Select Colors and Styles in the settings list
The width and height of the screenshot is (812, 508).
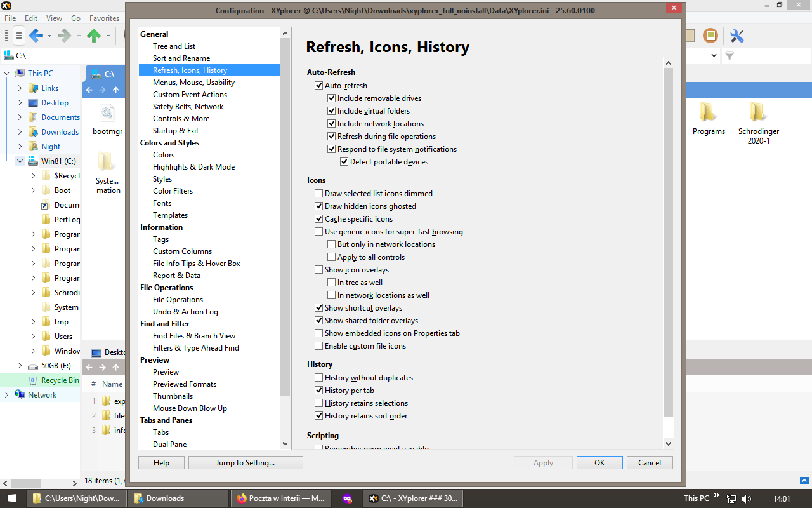(x=170, y=142)
